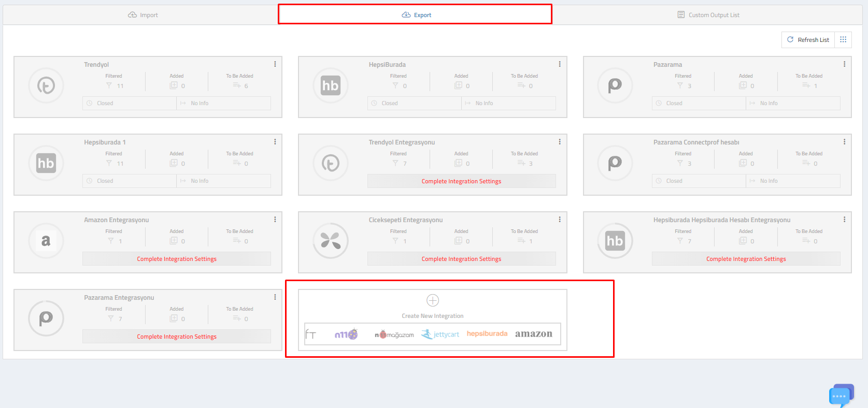Viewport: 868px width, 408px height.
Task: Expand options menu for Pazarama Entegrasyonu card
Action: (275, 297)
